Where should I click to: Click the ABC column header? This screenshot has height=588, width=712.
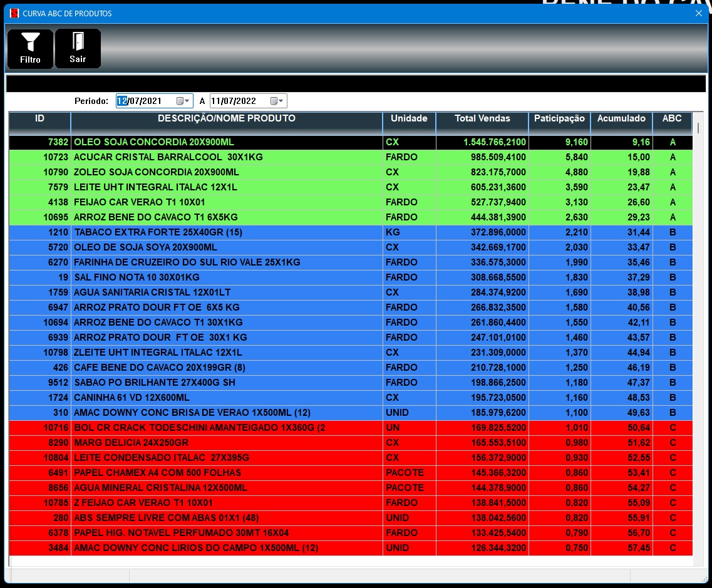coord(672,123)
